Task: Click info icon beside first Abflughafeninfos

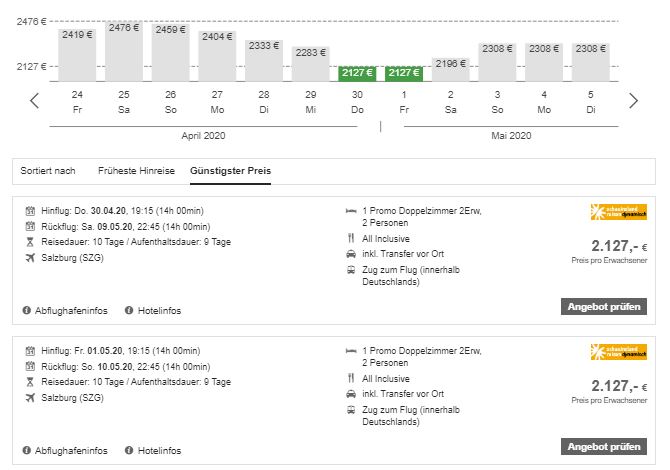Action: (26, 310)
